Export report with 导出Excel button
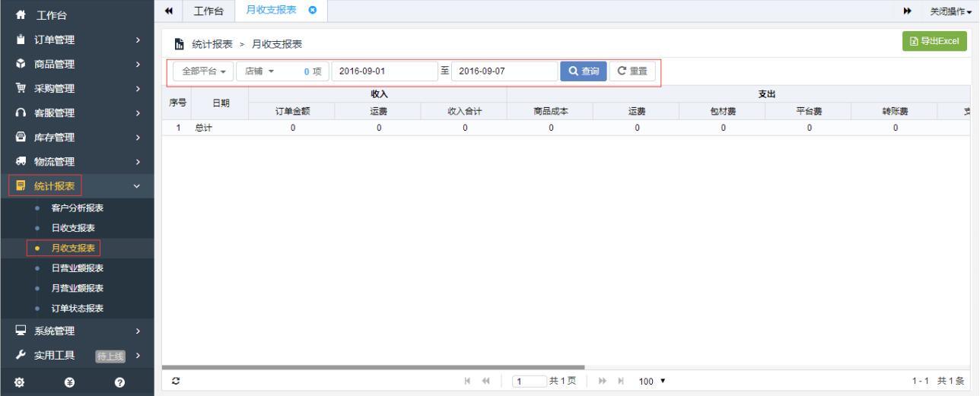The image size is (980, 396). click(x=934, y=42)
